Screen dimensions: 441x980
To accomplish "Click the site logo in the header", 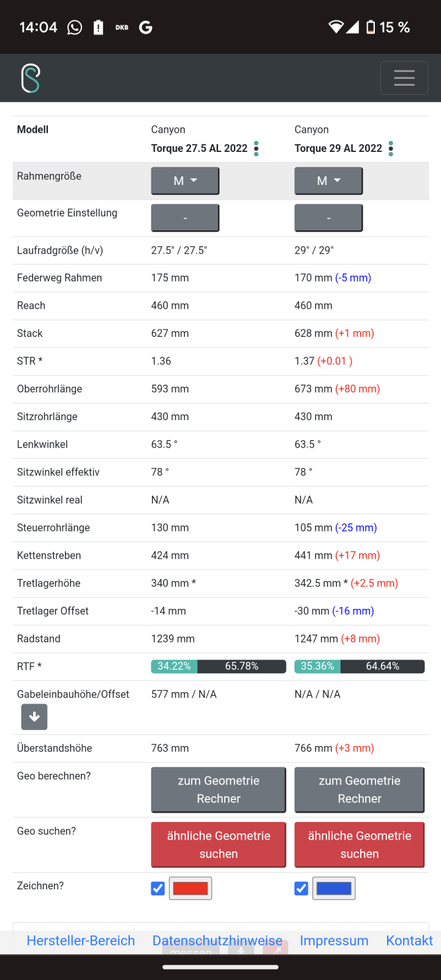I will (x=31, y=78).
